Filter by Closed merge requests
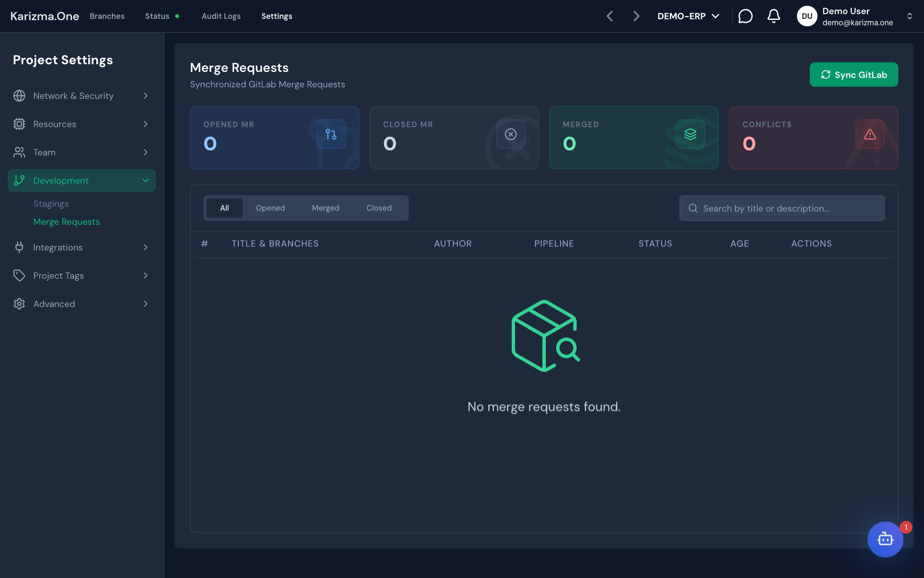The width and height of the screenshot is (924, 578). (379, 208)
